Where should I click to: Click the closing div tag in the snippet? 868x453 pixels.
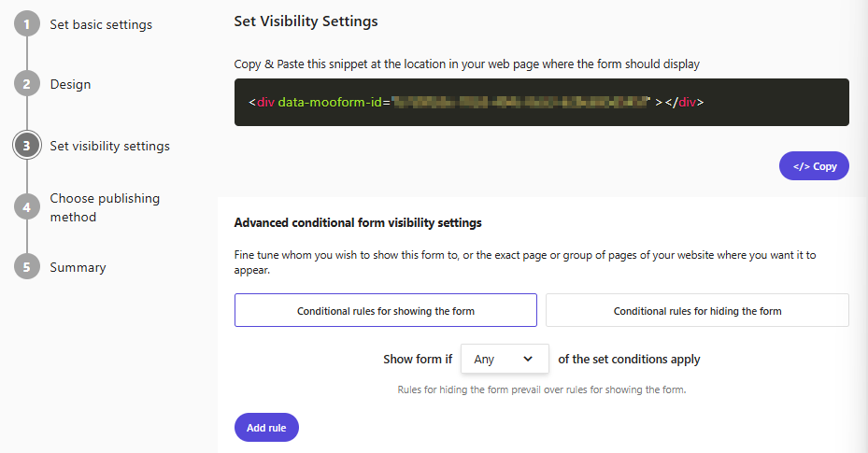pos(684,102)
